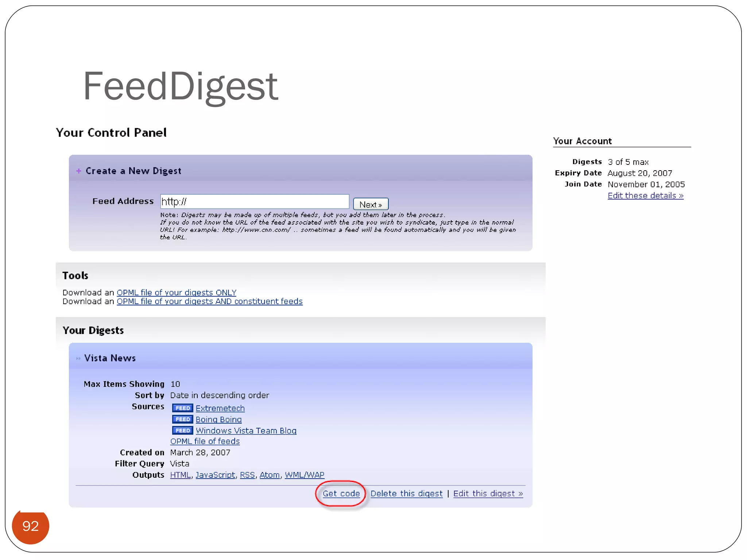
Task: Focus the Feed Address input field
Action: 255,202
